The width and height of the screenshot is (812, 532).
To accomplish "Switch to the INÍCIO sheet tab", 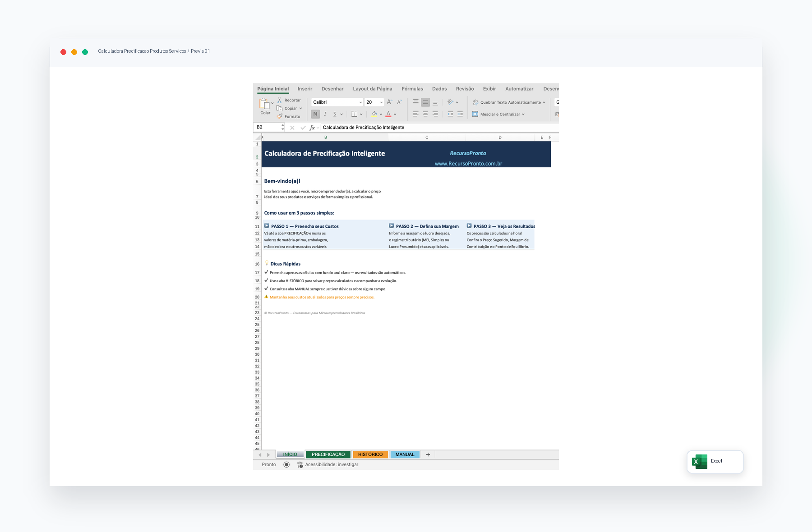I will [x=290, y=454].
